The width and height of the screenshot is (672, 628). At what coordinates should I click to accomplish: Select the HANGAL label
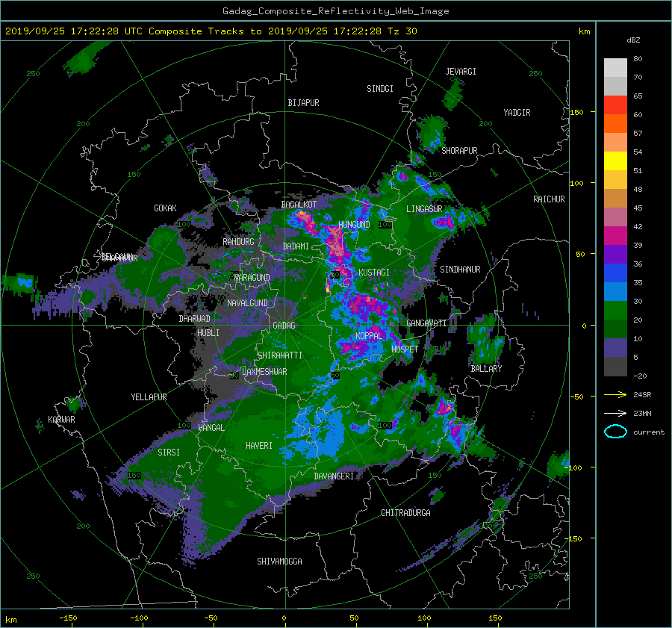click(211, 428)
